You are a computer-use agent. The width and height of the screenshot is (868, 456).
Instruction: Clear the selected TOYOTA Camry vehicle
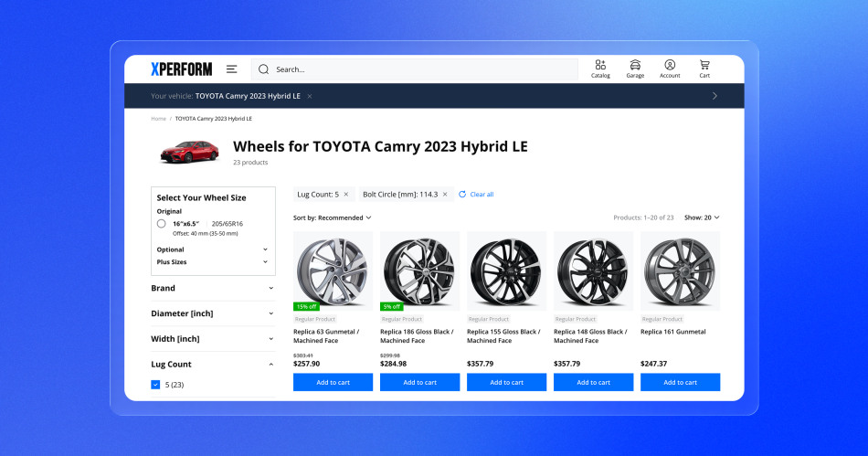310,96
